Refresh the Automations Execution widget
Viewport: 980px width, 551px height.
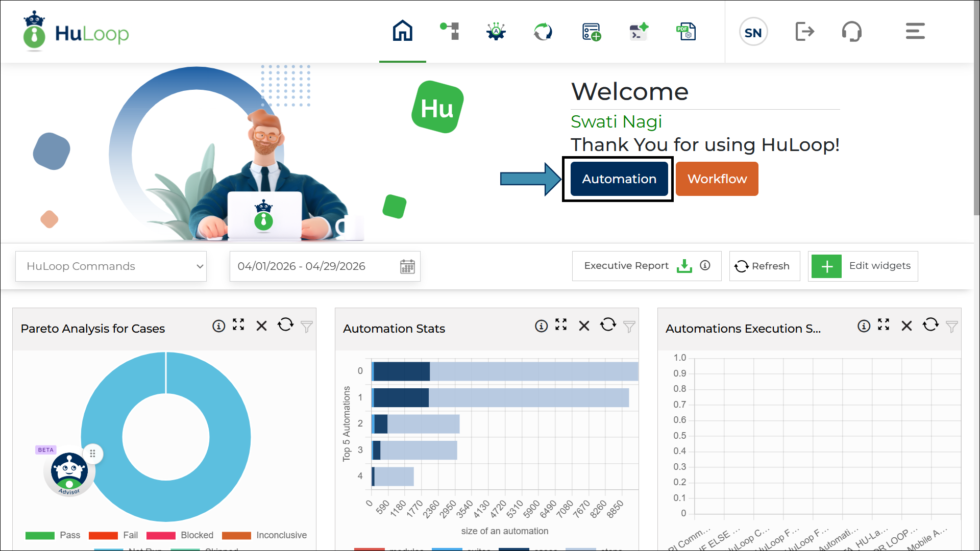(x=930, y=324)
